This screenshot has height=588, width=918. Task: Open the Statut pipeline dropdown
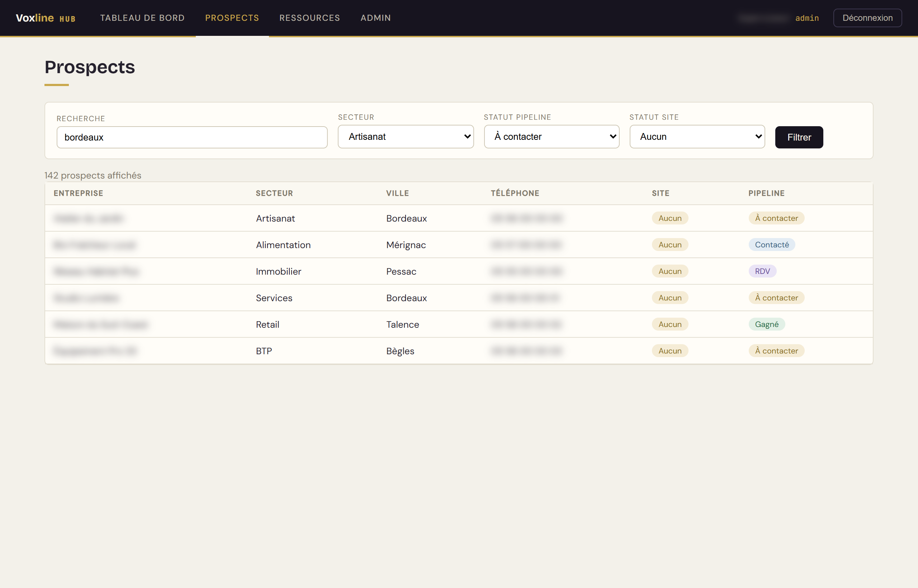click(552, 136)
